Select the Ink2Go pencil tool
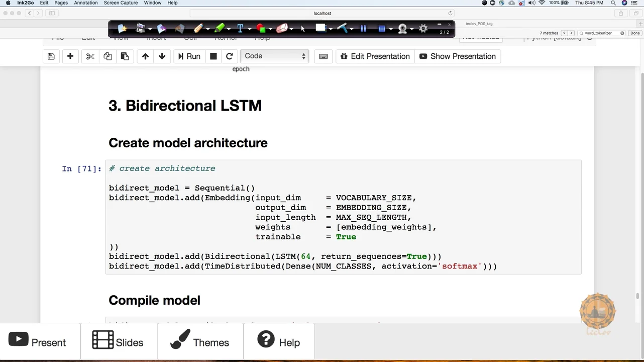The width and height of the screenshot is (644, 362). coord(198,29)
